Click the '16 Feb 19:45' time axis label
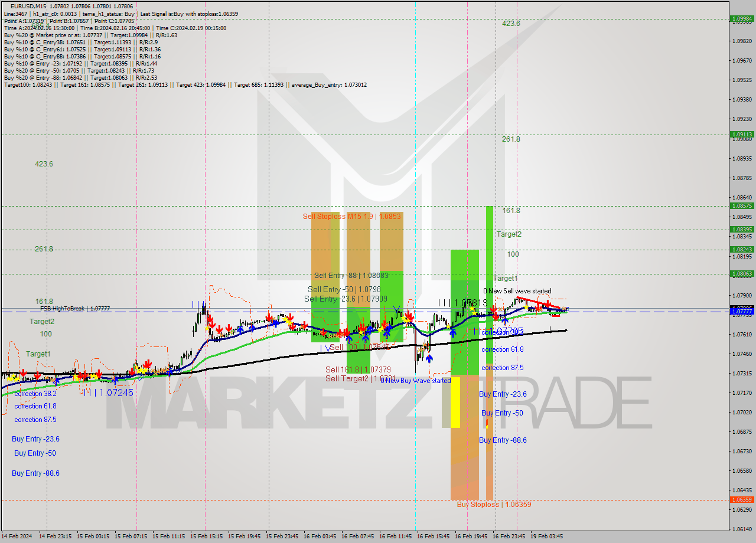Image resolution: width=756 pixels, height=543 pixels. [x=471, y=537]
